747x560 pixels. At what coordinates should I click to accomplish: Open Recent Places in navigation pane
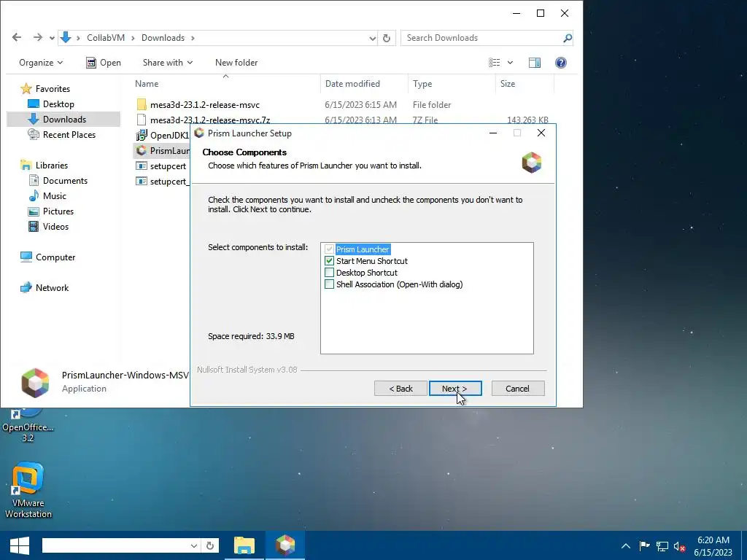point(62,135)
